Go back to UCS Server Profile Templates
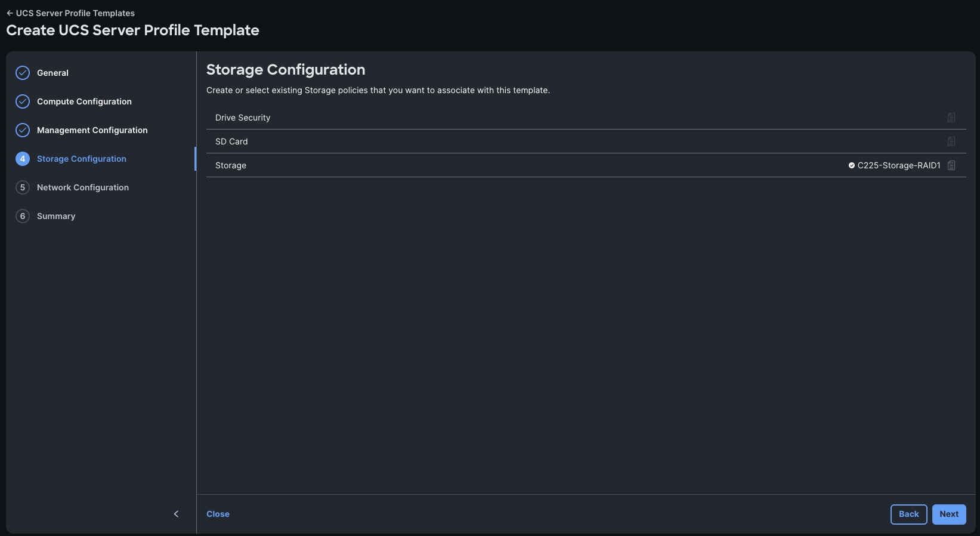 pyautogui.click(x=70, y=13)
